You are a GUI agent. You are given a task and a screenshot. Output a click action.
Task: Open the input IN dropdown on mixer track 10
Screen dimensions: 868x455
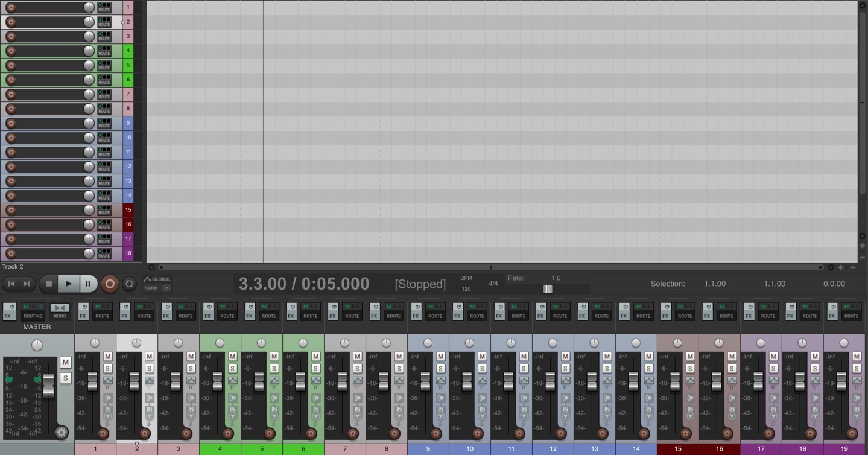482,413
